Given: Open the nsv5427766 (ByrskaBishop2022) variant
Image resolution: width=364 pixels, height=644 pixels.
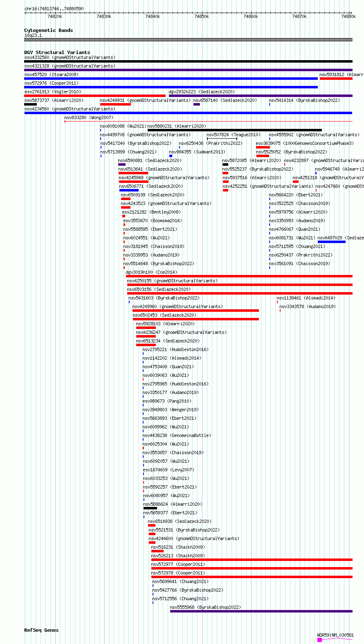Looking at the screenshot, I should (153, 594).
